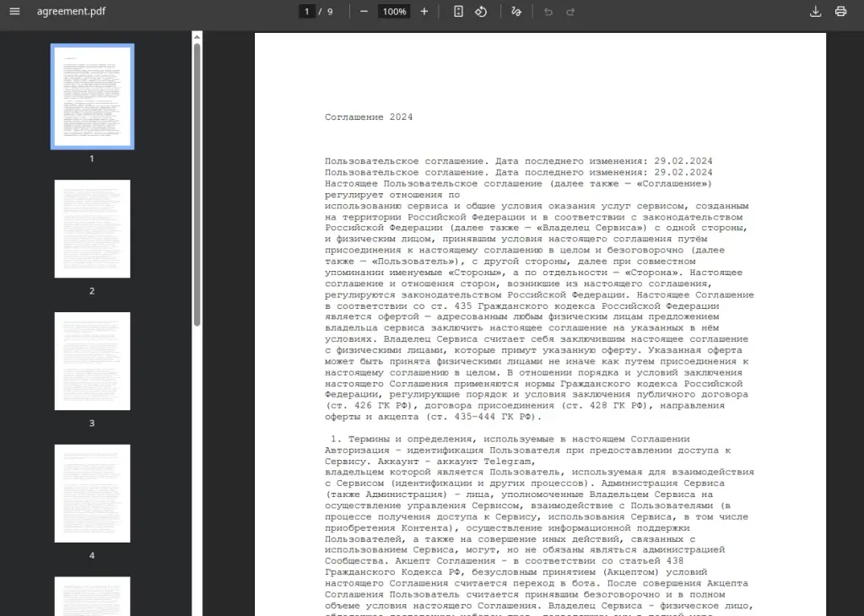Print the document
Screen dimensions: 864x616
(x=840, y=11)
